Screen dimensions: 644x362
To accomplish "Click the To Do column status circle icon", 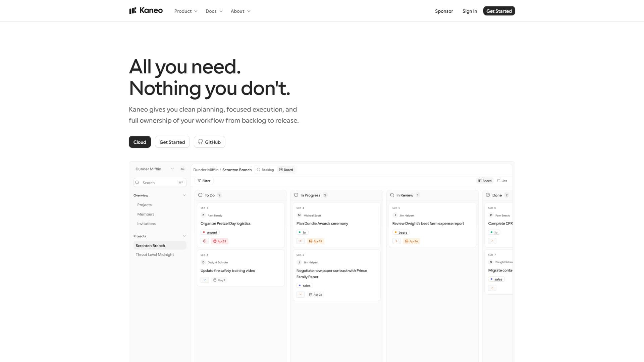I will tap(200, 195).
